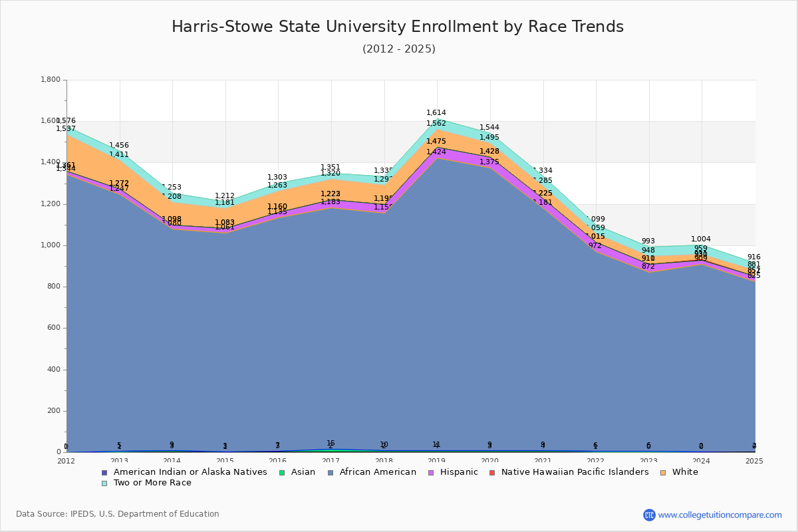Click the Hispanic purple legend marker
This screenshot has width=798, height=532.
pos(430,472)
